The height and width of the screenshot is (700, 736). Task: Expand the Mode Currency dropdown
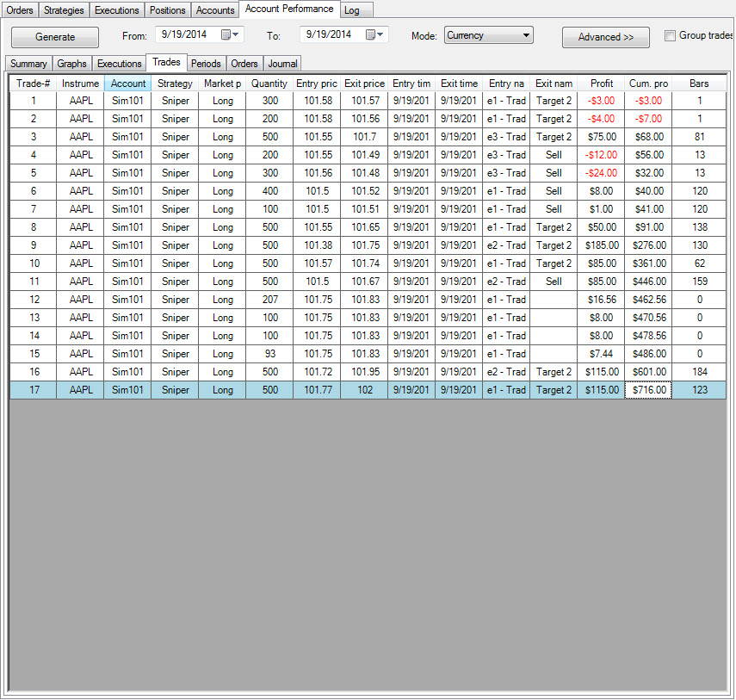[489, 35]
